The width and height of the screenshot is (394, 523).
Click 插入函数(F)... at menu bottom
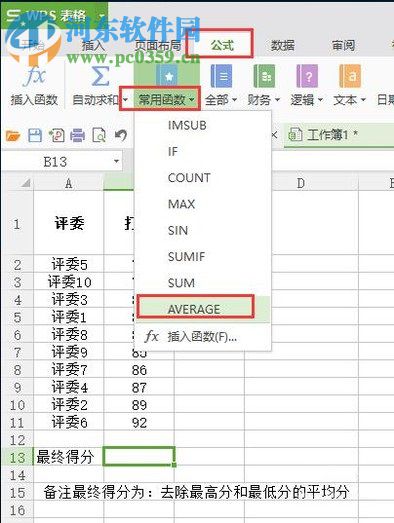(202, 337)
